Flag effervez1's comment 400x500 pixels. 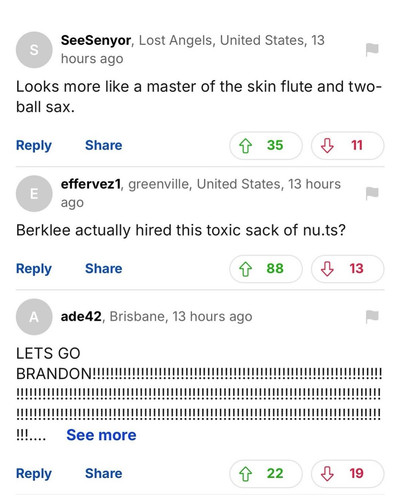(372, 193)
